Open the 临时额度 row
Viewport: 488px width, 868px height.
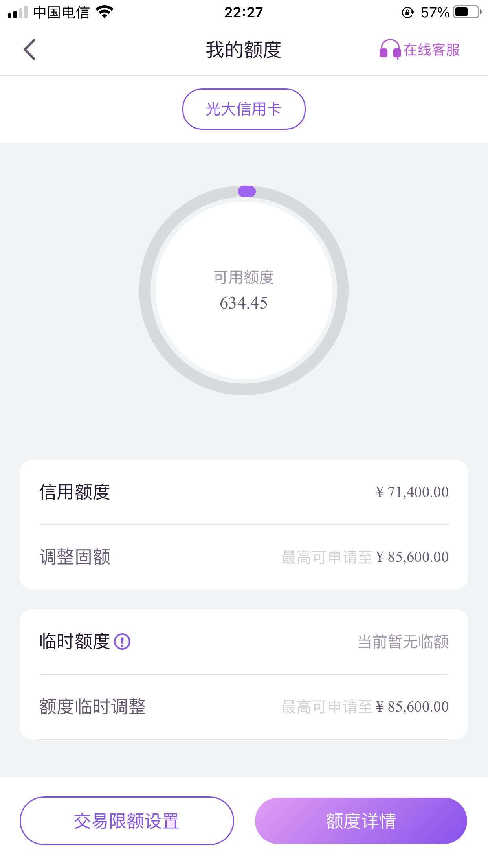pos(244,642)
